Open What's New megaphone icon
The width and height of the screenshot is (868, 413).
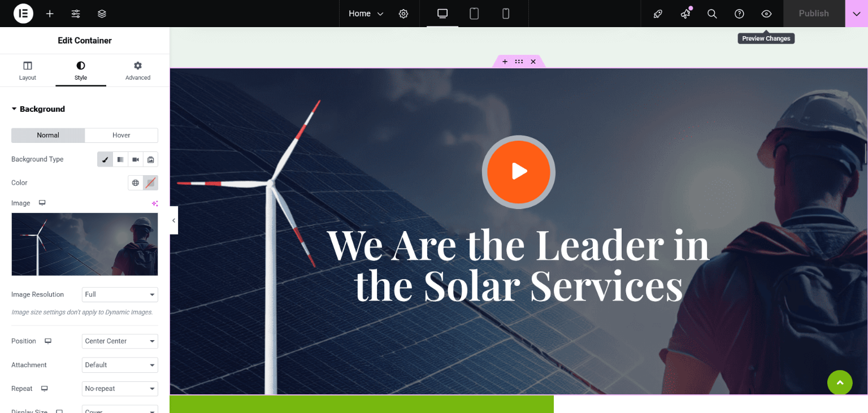tap(685, 14)
